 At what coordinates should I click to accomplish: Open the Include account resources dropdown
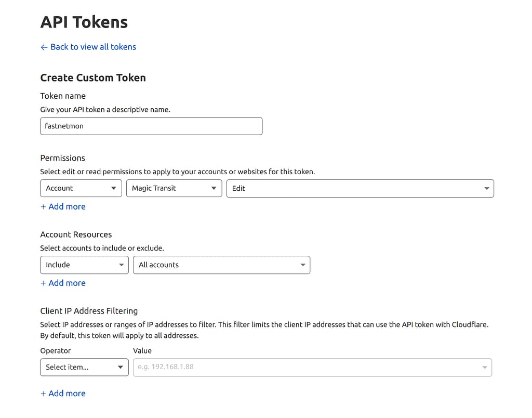[x=78, y=265]
